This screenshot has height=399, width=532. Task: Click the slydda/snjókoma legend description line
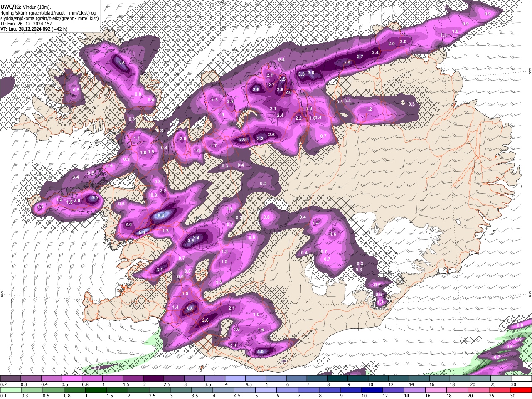pos(49,18)
